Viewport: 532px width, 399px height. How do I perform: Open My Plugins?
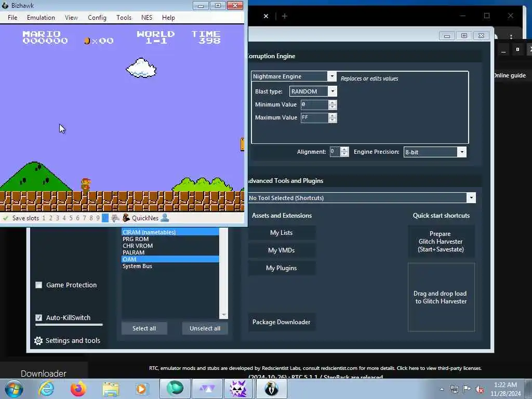[281, 268]
